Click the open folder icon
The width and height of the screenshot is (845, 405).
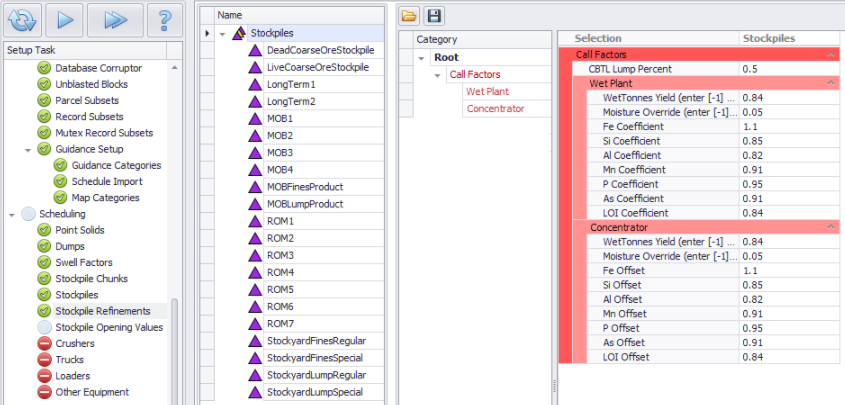409,17
